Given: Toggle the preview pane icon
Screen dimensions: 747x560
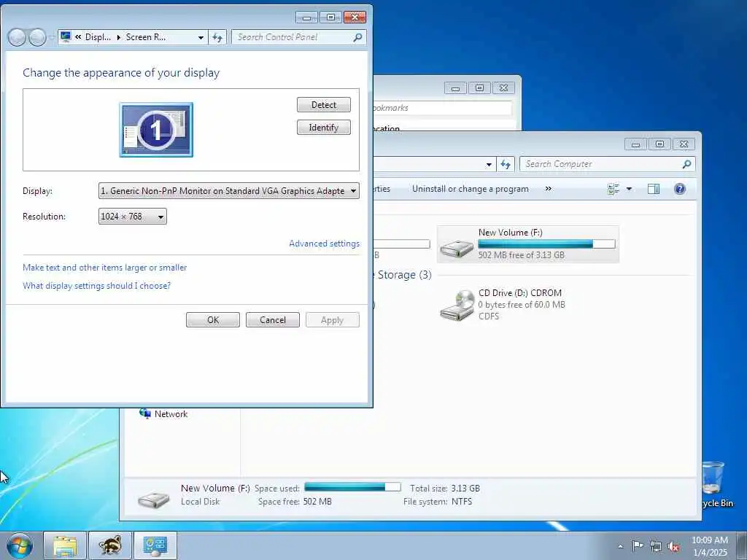Looking at the screenshot, I should 654,189.
